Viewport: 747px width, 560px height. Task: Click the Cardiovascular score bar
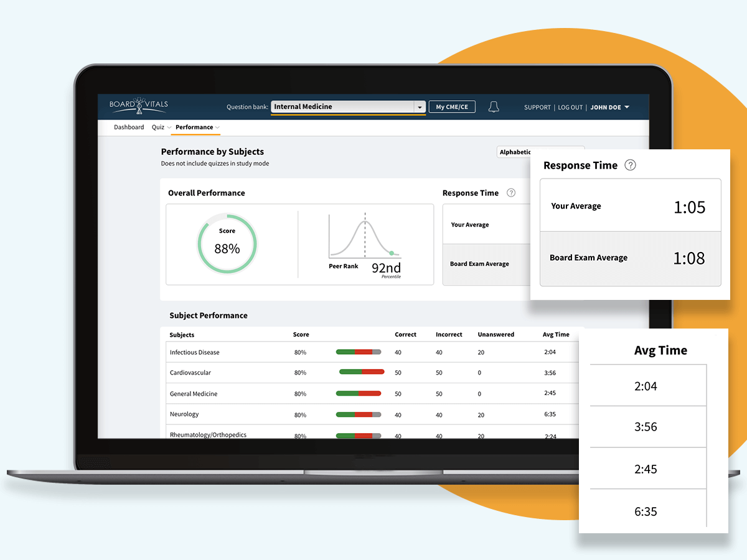click(362, 372)
